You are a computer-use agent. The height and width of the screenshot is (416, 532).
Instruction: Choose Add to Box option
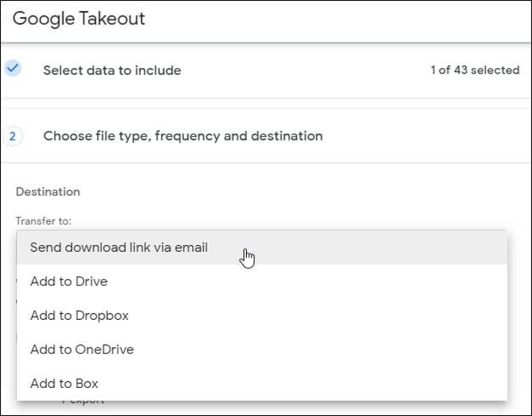click(x=64, y=383)
